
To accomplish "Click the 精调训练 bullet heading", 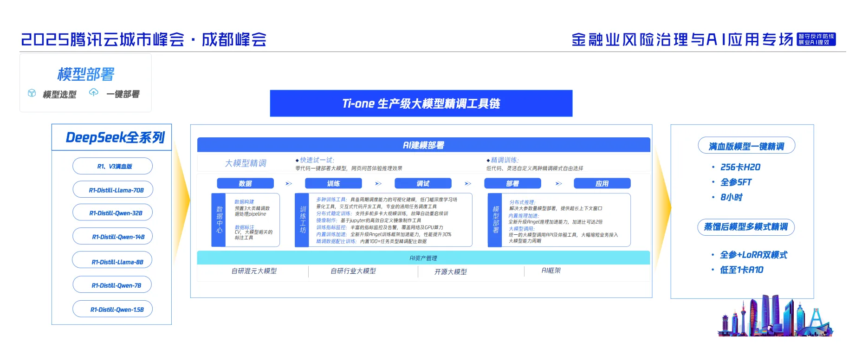I will 505,160.
